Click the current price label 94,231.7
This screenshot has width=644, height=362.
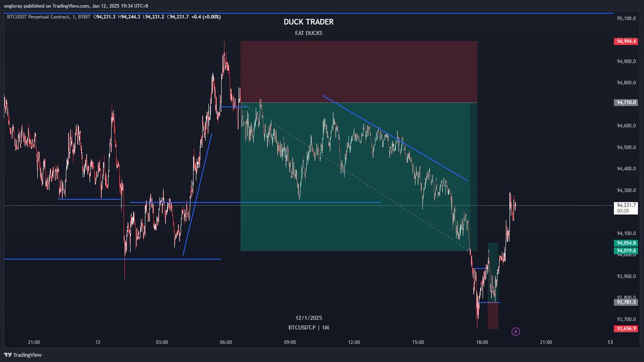(x=626, y=205)
